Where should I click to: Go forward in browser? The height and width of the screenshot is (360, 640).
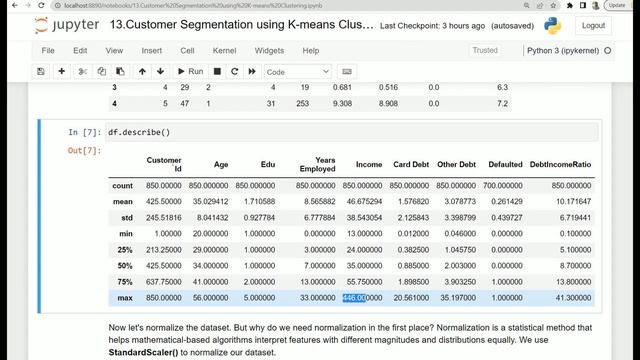28,5
